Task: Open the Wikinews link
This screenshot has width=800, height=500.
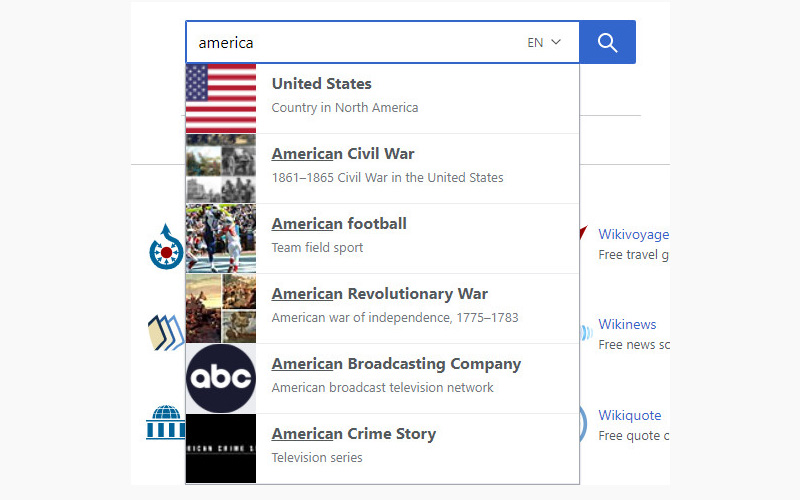Action: coord(627,324)
